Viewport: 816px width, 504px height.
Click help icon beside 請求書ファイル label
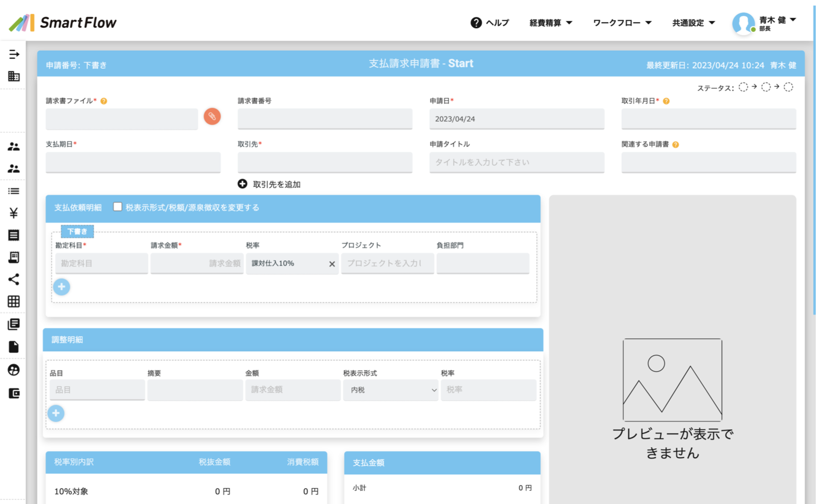click(104, 101)
